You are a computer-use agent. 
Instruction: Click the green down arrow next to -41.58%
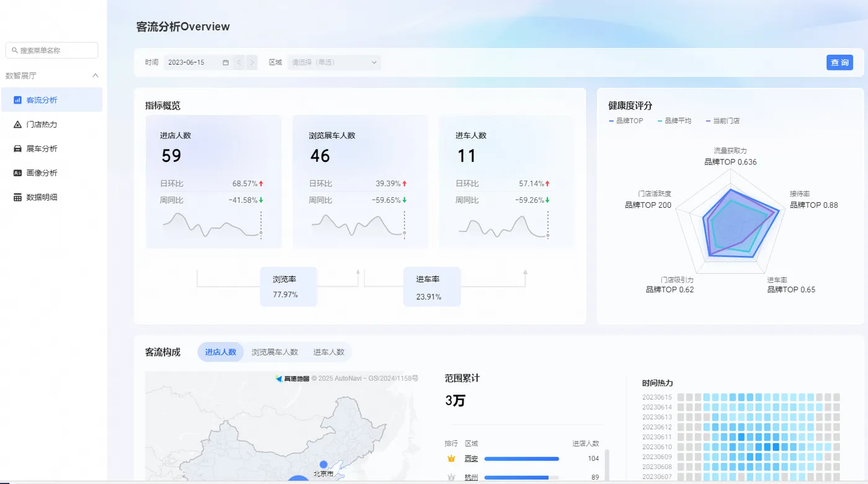261,200
